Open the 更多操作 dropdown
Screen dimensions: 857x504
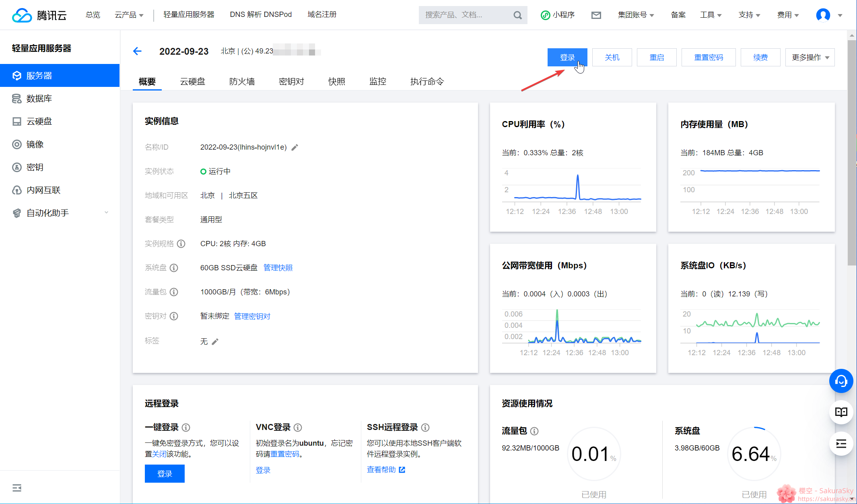(810, 58)
